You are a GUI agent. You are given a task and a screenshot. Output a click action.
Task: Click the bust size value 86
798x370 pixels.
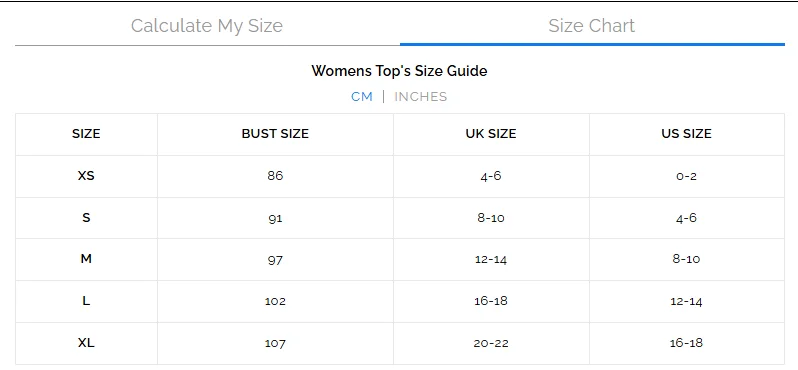tap(275, 176)
